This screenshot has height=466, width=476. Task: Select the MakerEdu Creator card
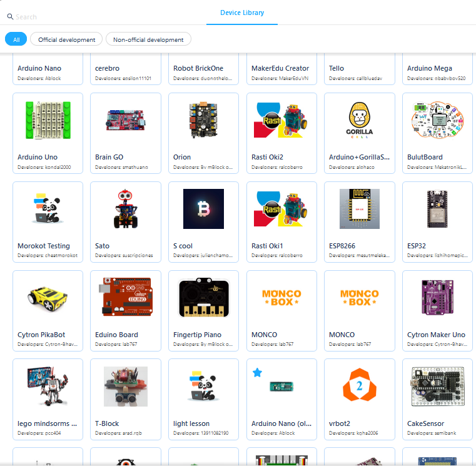281,69
